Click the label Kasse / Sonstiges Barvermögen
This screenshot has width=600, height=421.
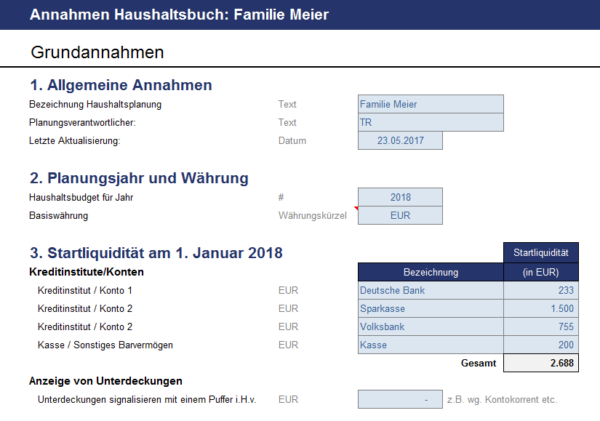(x=105, y=345)
